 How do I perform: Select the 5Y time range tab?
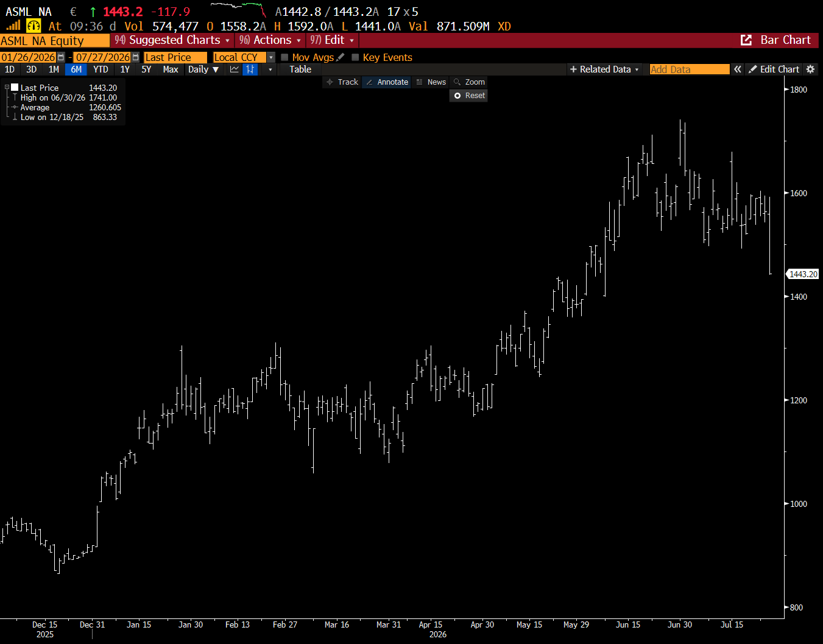[x=146, y=69]
